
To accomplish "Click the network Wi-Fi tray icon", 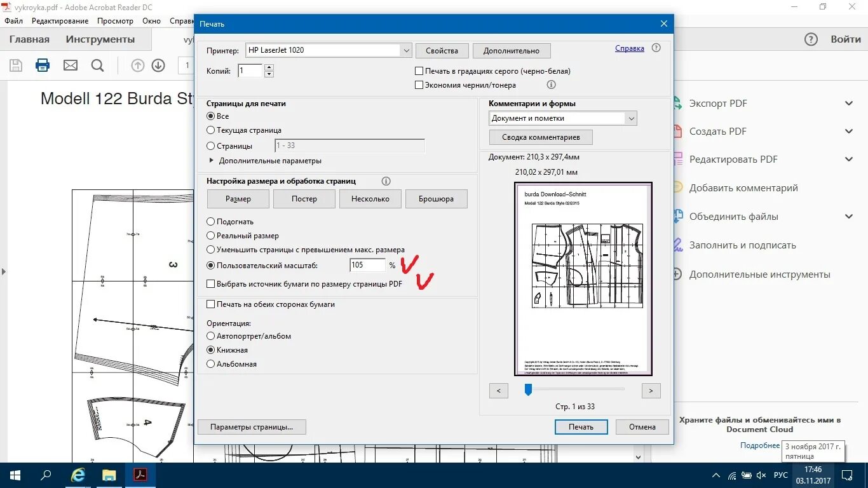I will [x=731, y=475].
